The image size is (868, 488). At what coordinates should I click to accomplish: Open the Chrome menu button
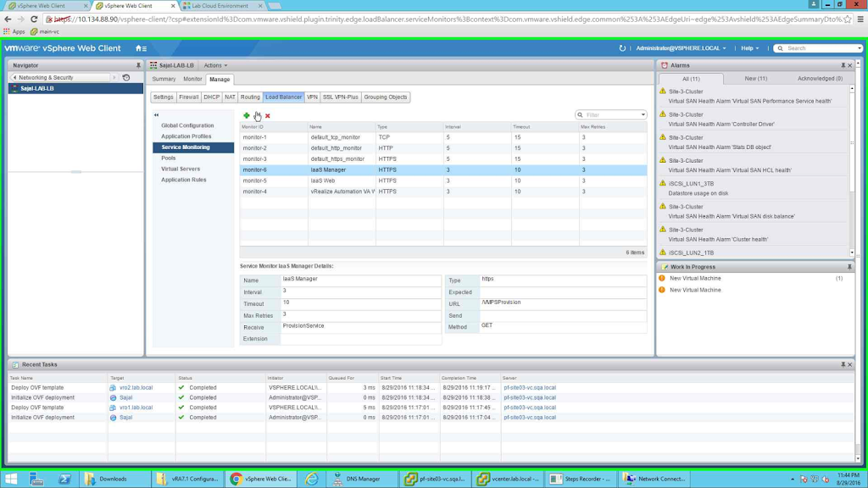point(860,19)
